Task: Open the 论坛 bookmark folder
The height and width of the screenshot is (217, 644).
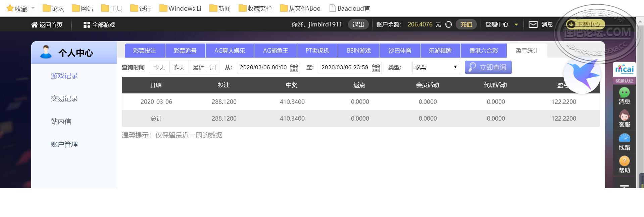Action: [53, 8]
